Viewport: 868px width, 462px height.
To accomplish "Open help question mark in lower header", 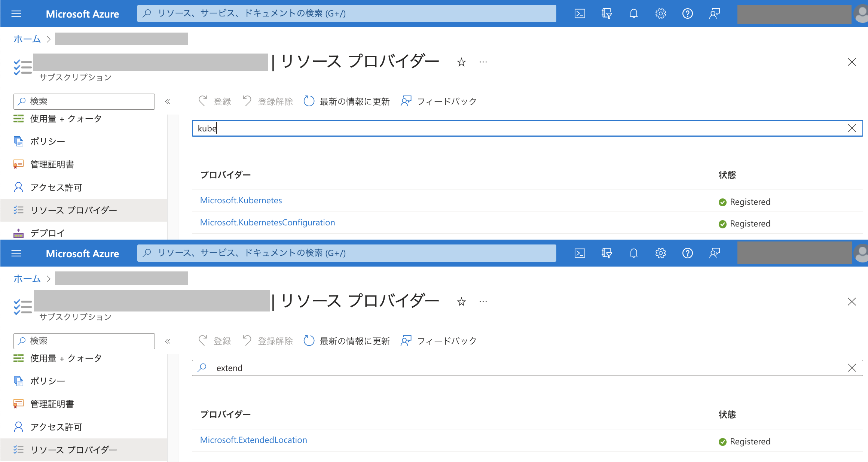I will pos(687,253).
